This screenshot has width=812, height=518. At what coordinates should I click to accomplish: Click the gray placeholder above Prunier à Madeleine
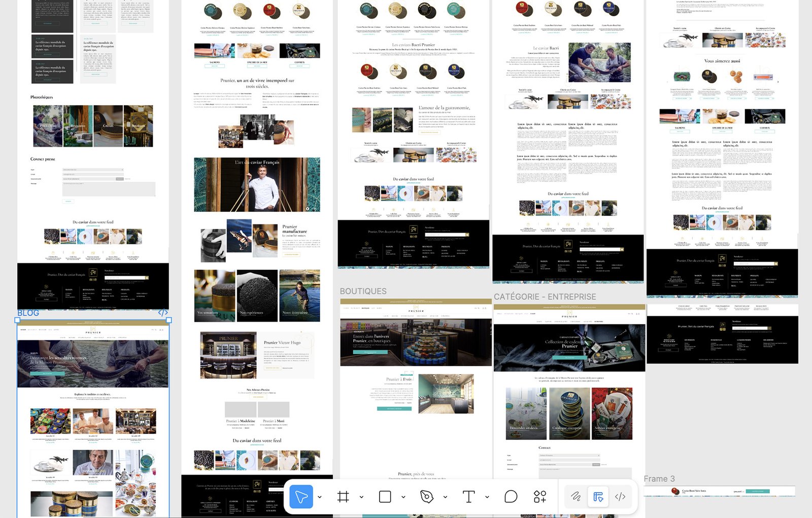pos(241,409)
